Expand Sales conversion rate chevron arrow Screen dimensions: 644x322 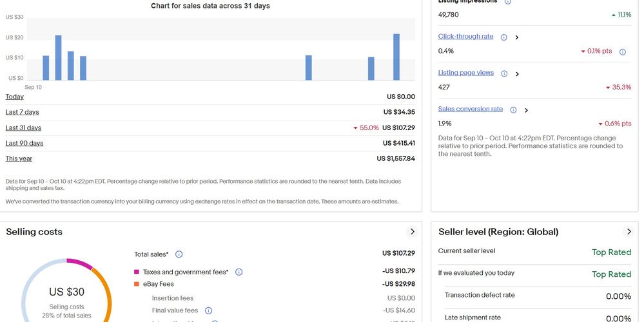(526, 110)
